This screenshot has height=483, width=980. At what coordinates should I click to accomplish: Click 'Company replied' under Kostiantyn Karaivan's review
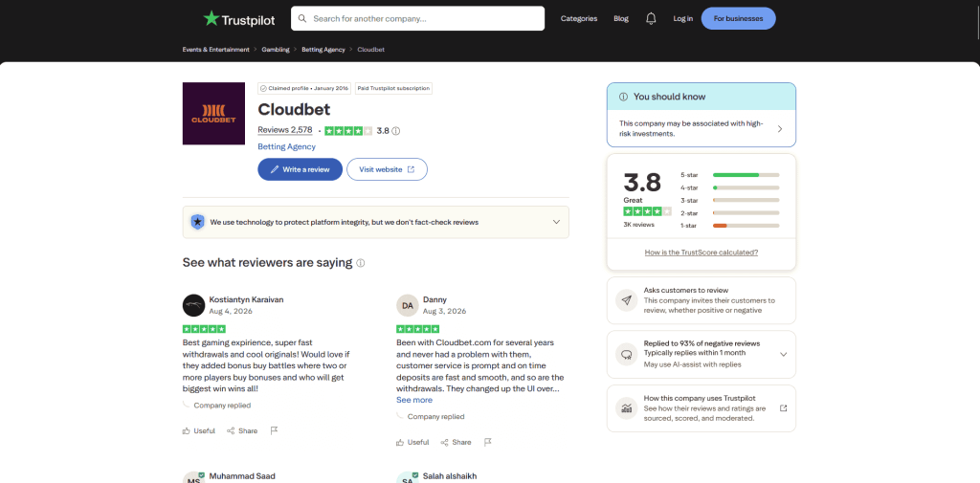click(222, 406)
